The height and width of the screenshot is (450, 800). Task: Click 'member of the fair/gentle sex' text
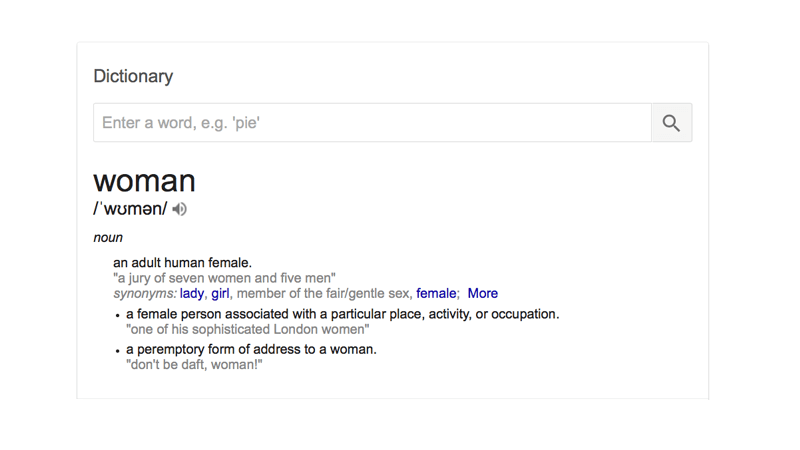[x=324, y=293]
